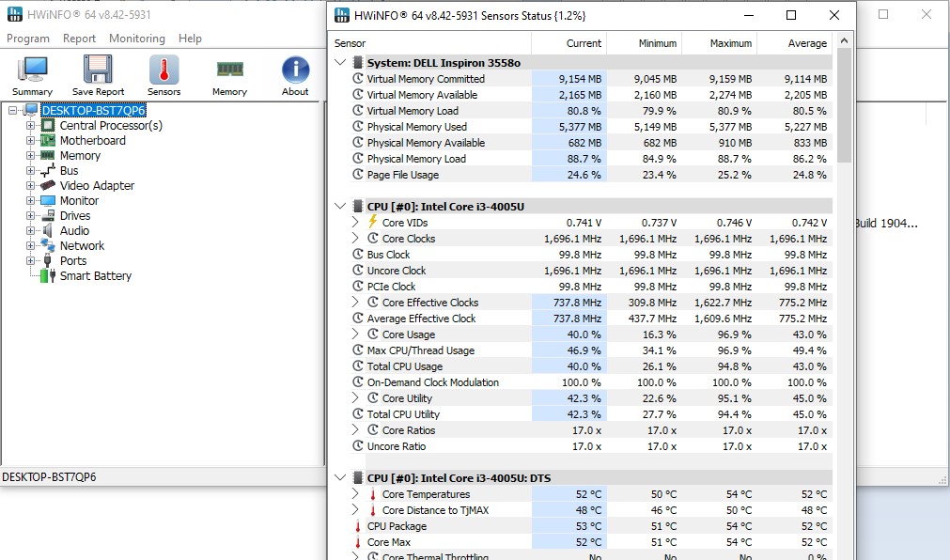This screenshot has width=950, height=560.
Task: Expand the Core Ratios row
Action: (x=355, y=429)
